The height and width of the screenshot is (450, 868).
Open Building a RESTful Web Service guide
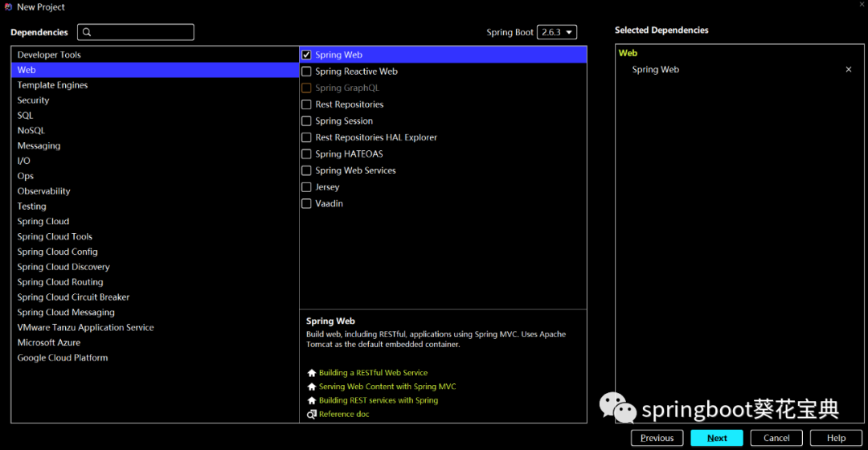(373, 373)
